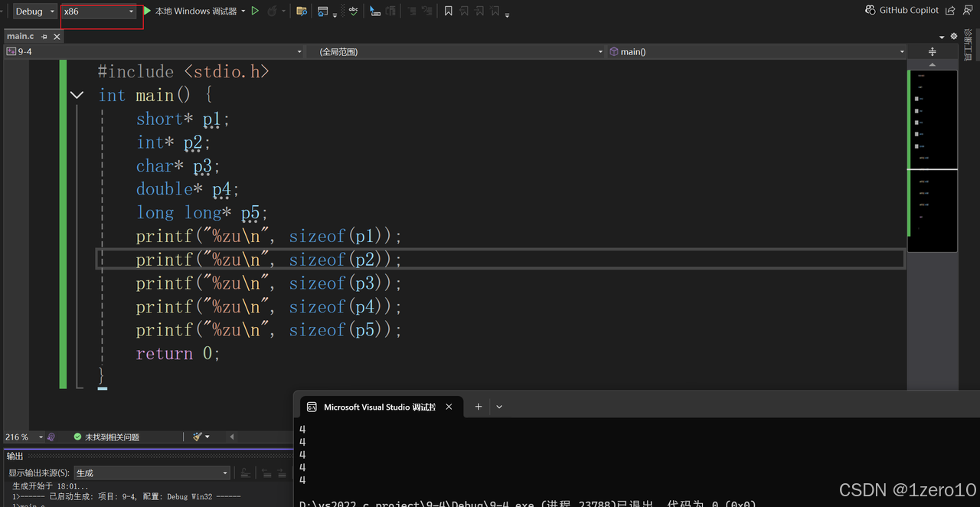Start the local Windows debugger

190,11
